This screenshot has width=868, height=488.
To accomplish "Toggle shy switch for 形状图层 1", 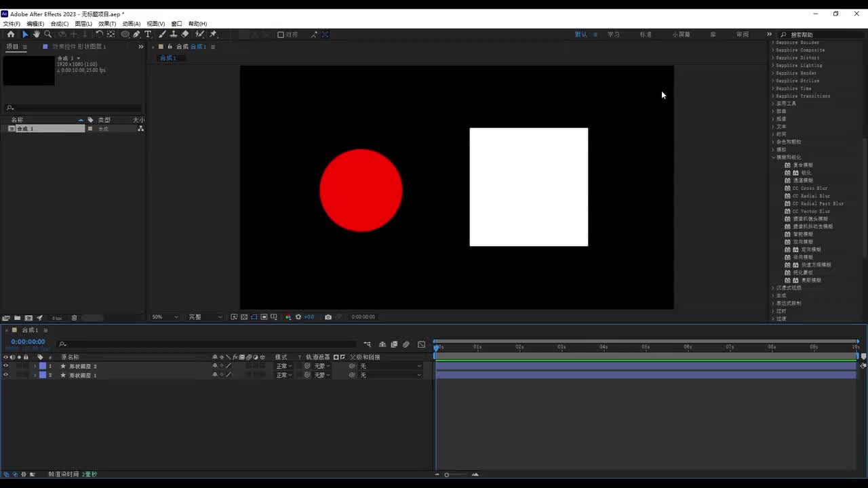I will pos(215,375).
